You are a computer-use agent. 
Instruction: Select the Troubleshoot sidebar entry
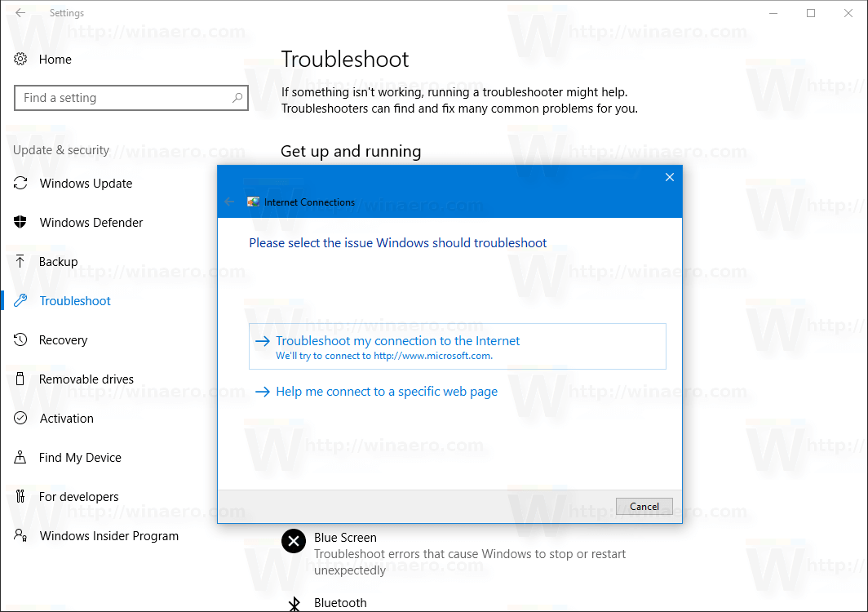click(73, 300)
